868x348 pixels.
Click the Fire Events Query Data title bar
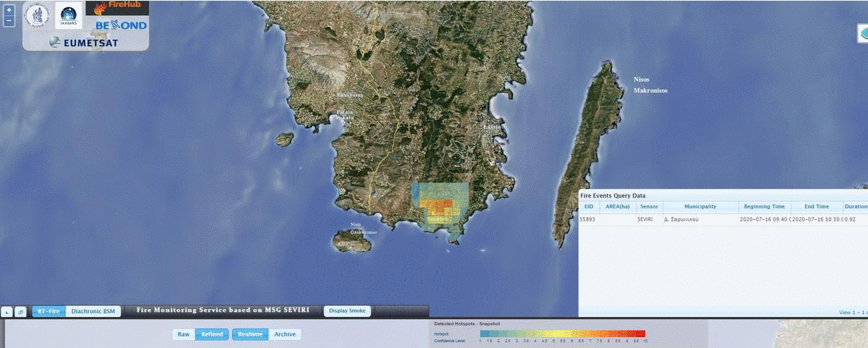click(x=723, y=195)
